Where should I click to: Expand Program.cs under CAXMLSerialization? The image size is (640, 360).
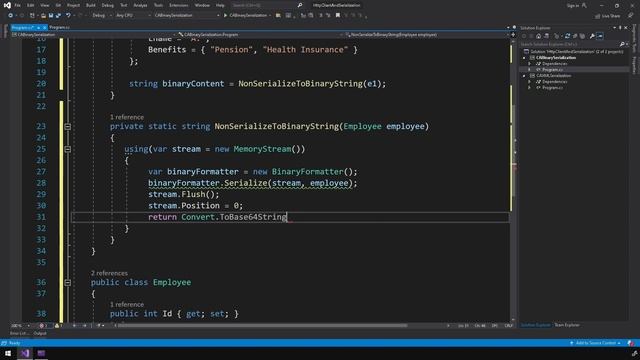point(529,88)
